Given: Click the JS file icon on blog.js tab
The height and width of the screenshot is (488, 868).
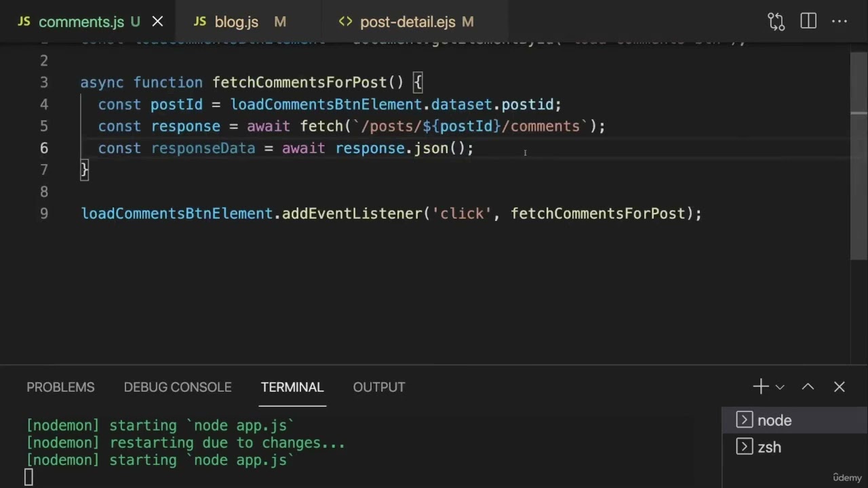Looking at the screenshot, I should tap(199, 22).
